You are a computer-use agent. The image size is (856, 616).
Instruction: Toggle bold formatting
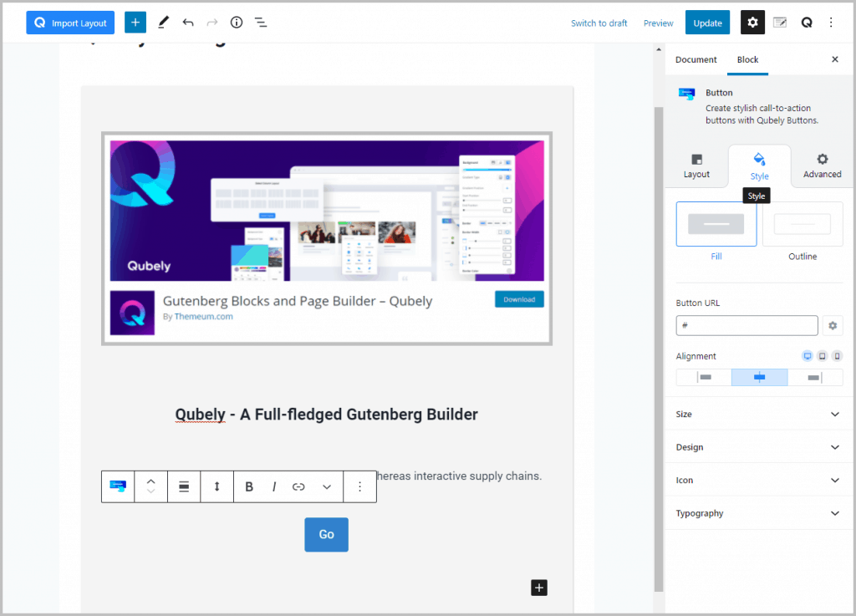click(249, 486)
